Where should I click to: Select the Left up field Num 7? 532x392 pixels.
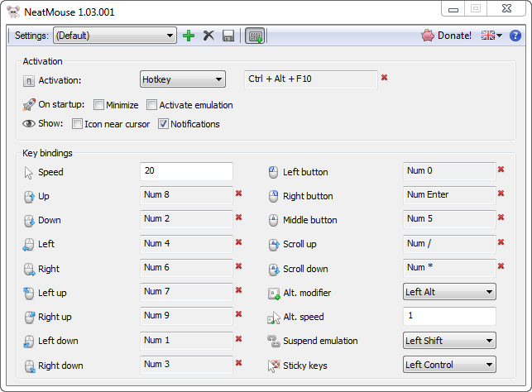[x=186, y=292]
